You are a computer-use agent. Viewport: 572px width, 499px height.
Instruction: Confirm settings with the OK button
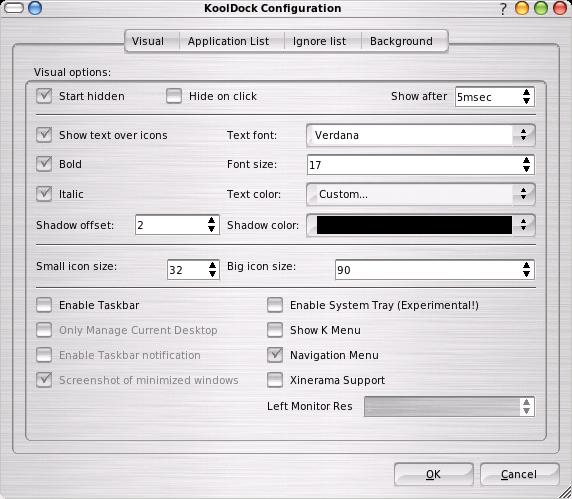point(433,474)
